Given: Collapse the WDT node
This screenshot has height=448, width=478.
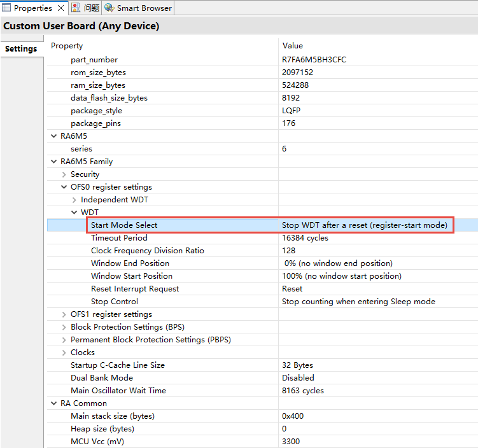Looking at the screenshot, I should point(74,213).
